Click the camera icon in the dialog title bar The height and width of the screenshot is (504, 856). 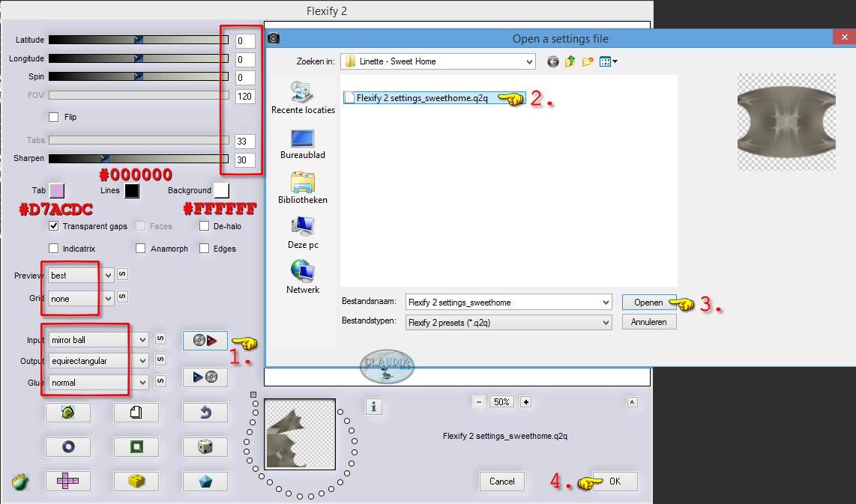pos(274,38)
